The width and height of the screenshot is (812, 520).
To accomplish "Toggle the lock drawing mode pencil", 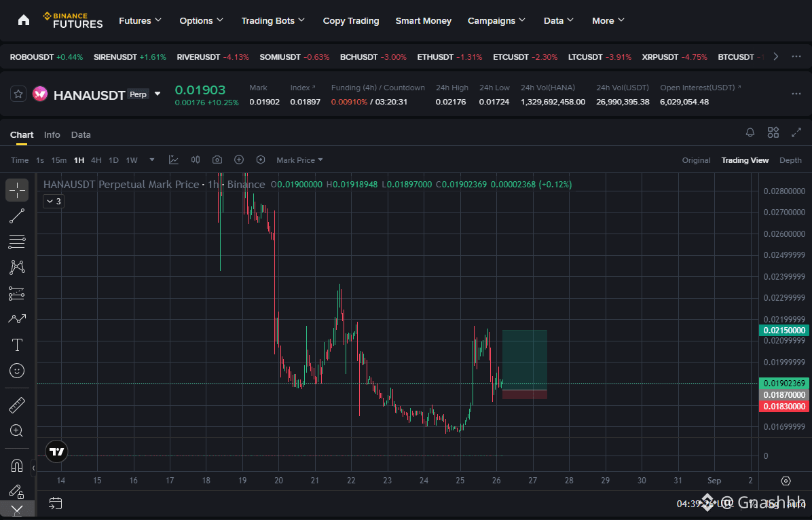I will [17, 491].
